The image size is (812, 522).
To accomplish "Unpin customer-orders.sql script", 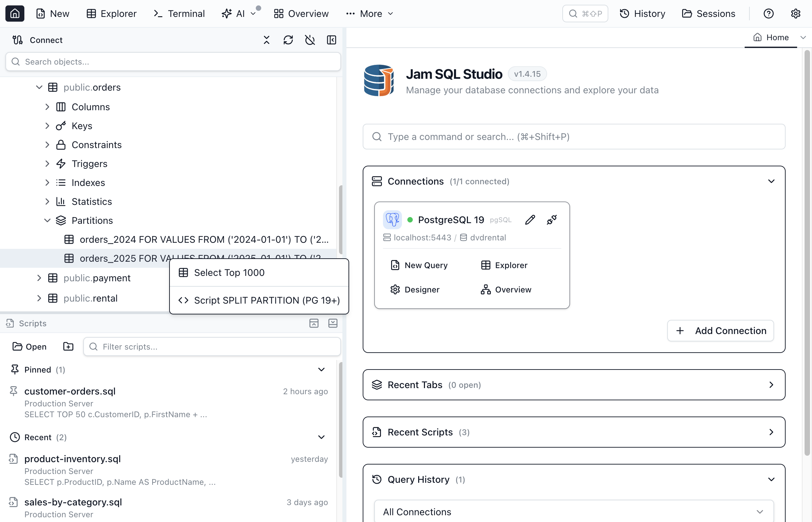I will (x=14, y=391).
